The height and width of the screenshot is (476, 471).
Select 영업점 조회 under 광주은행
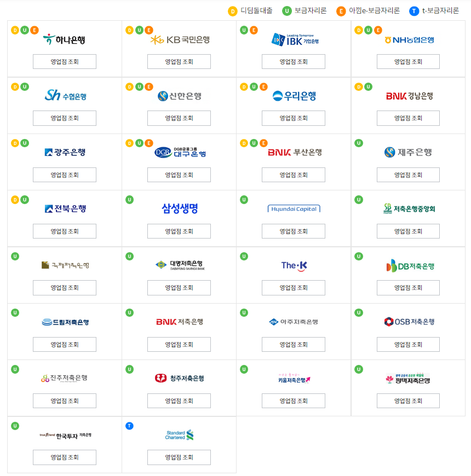pos(65,175)
